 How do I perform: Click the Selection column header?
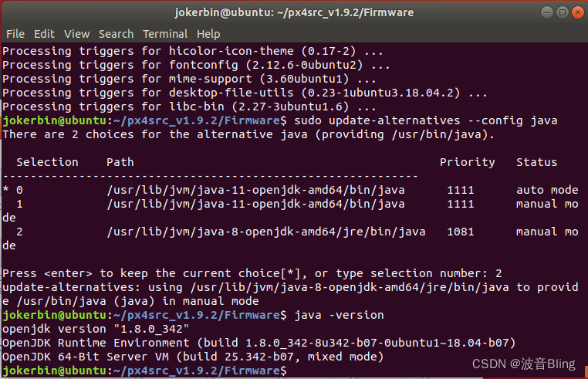47,162
